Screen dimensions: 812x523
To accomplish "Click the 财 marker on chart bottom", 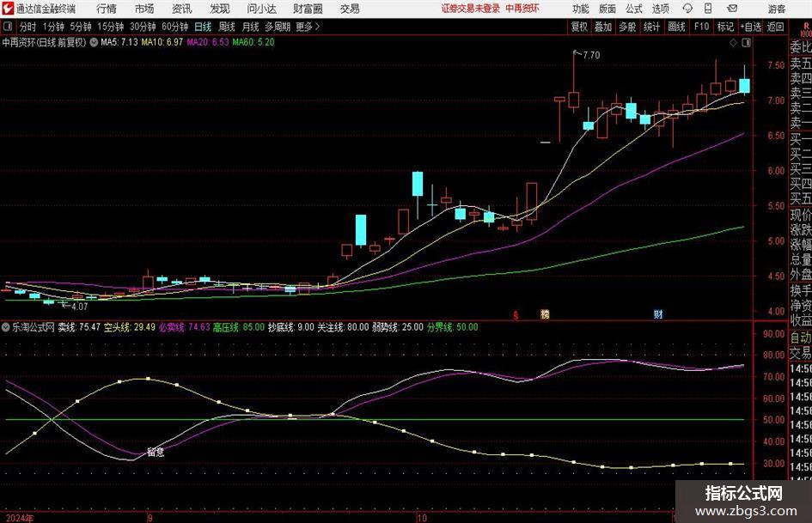I will pyautogui.click(x=658, y=314).
